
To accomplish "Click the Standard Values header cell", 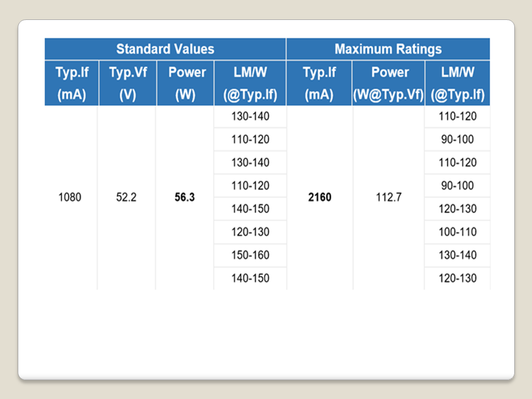I will [x=165, y=49].
